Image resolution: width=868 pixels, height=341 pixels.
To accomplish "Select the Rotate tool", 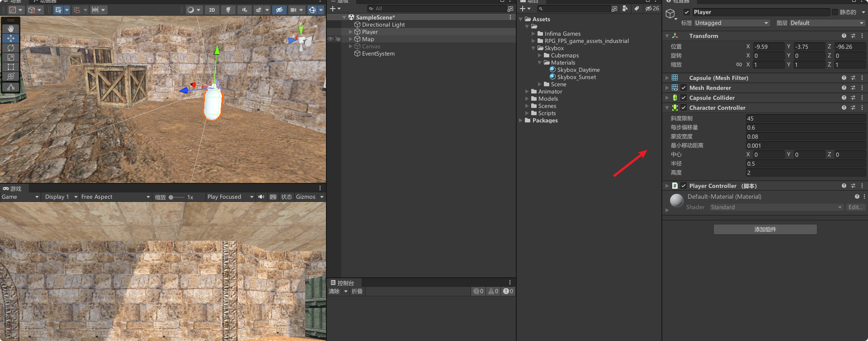I will 11,48.
